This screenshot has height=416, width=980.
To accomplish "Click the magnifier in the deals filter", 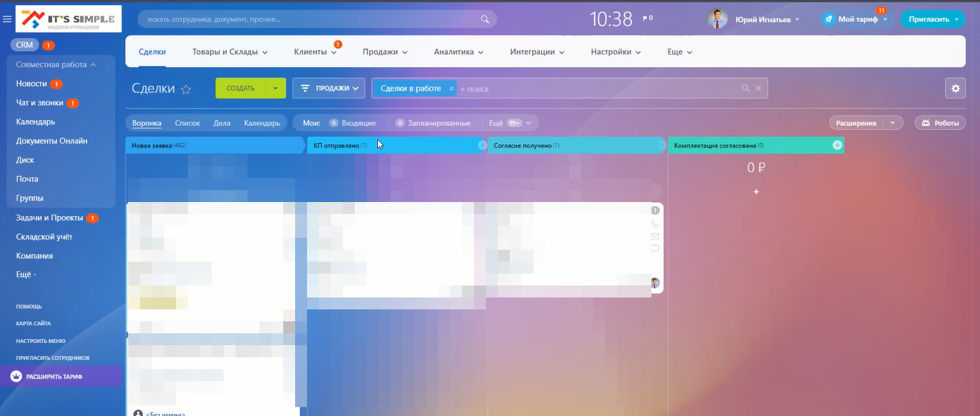I will click(745, 88).
